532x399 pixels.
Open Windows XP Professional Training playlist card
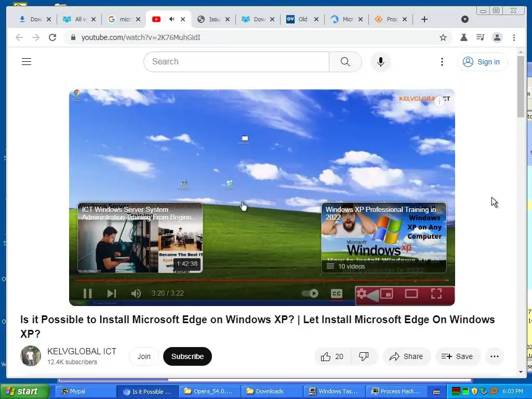coord(384,237)
